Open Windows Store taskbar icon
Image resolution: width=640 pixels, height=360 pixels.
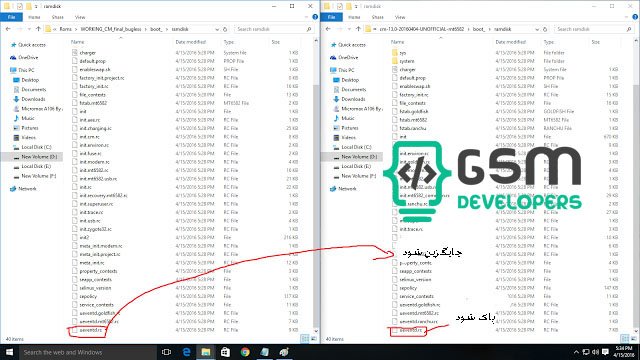tap(225, 352)
